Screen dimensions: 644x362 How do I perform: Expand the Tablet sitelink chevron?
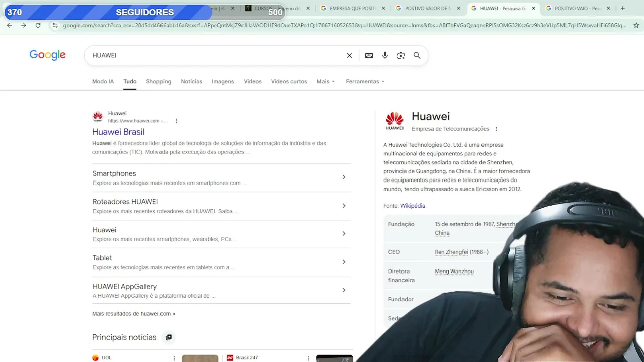tap(344, 262)
